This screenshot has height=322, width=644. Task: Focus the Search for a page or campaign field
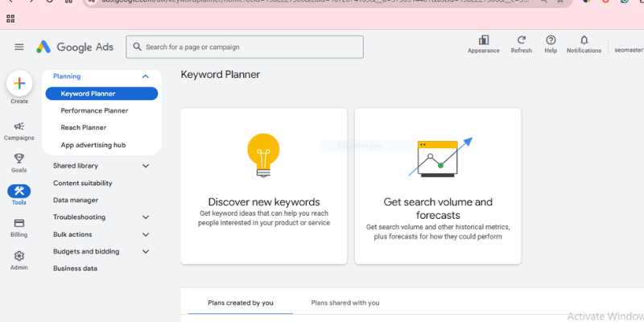(x=245, y=47)
